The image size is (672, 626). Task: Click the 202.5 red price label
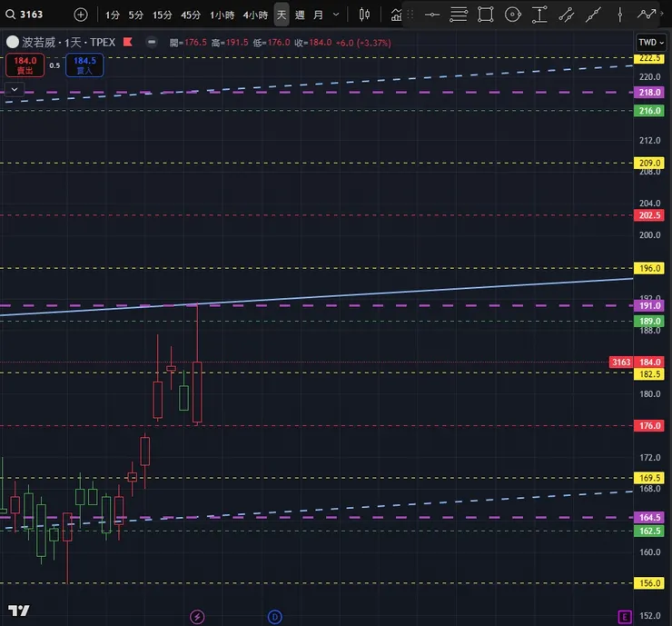pyautogui.click(x=649, y=215)
